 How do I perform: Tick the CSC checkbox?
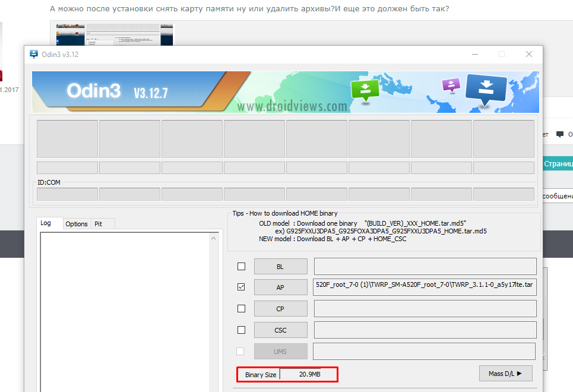tap(241, 330)
